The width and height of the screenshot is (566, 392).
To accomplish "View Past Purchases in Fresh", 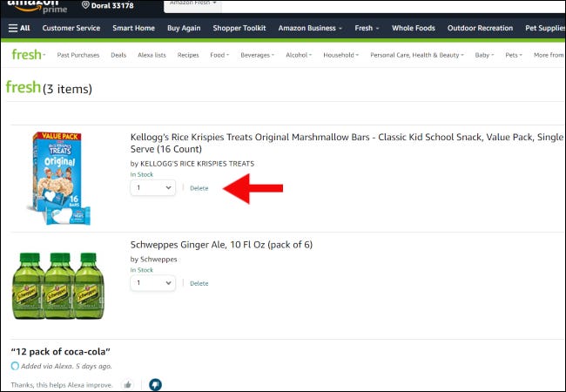I will pos(78,55).
